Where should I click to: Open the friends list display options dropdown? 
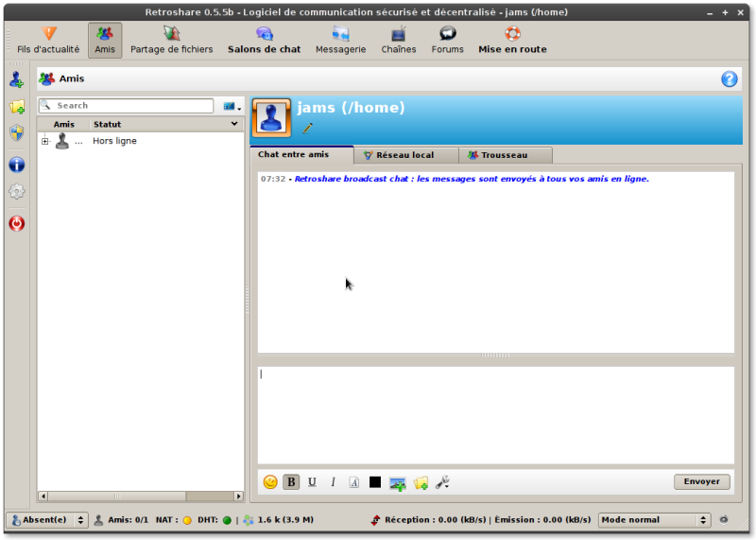click(232, 107)
